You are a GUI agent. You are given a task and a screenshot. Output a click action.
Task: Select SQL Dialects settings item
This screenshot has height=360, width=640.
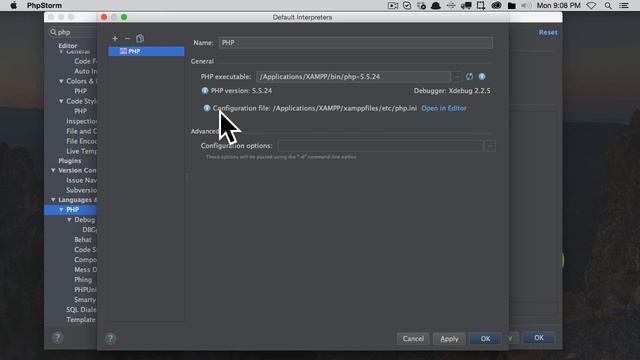pos(81,309)
